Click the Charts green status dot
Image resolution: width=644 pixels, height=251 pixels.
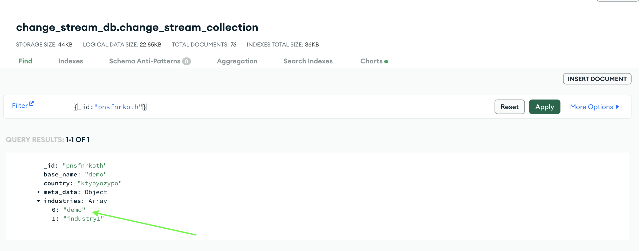386,62
